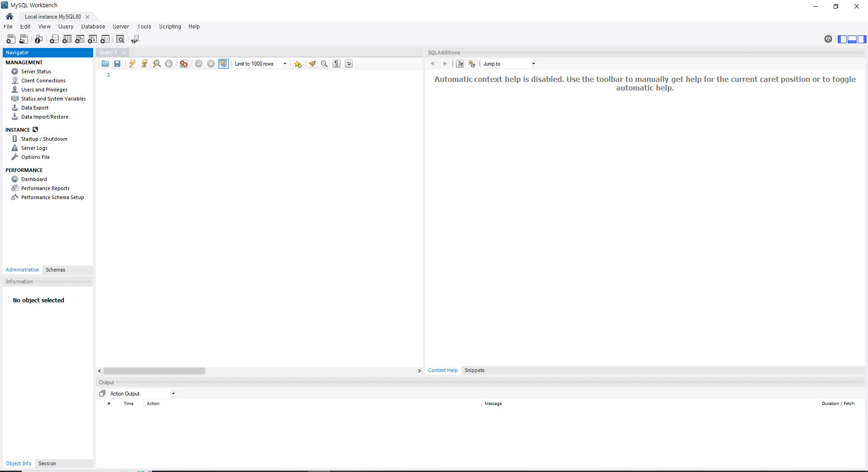Image resolution: width=868 pixels, height=472 pixels.
Task: Toggle bottom output panel visibility
Action: click(x=852, y=39)
